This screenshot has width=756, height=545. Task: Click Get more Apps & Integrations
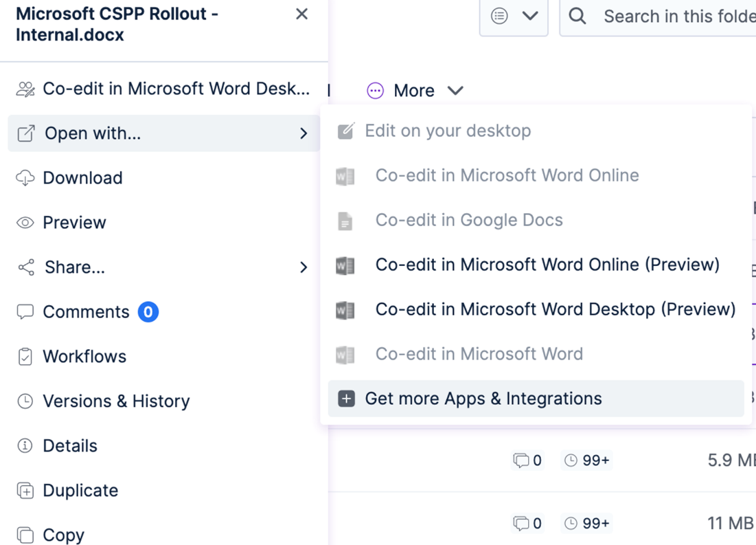(x=483, y=399)
